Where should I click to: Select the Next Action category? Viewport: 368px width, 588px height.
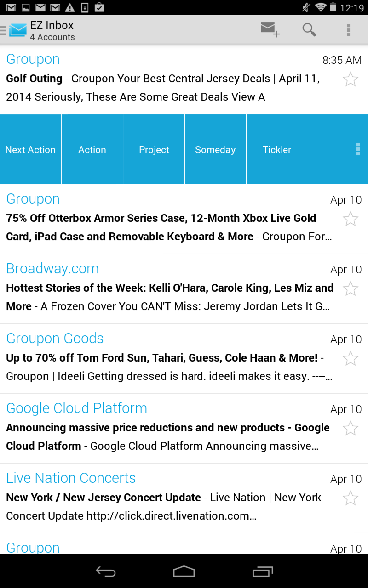tap(30, 149)
